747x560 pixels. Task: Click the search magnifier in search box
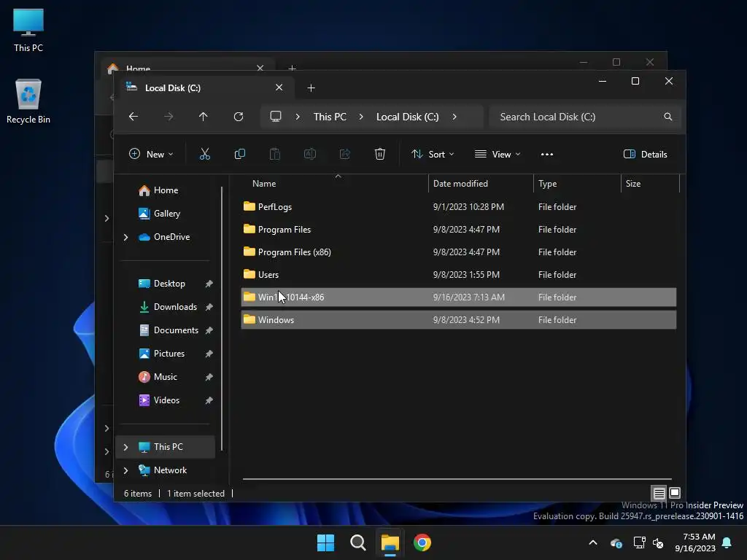point(668,117)
